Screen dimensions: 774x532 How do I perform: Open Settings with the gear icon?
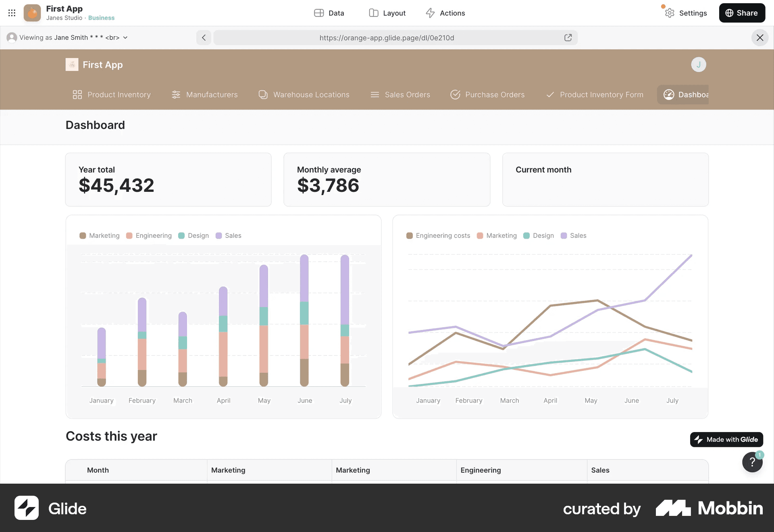pos(686,13)
